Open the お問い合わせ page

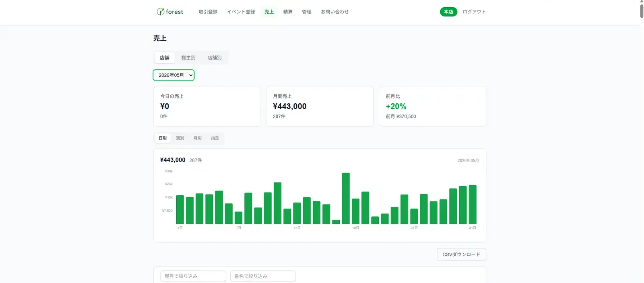(335, 12)
